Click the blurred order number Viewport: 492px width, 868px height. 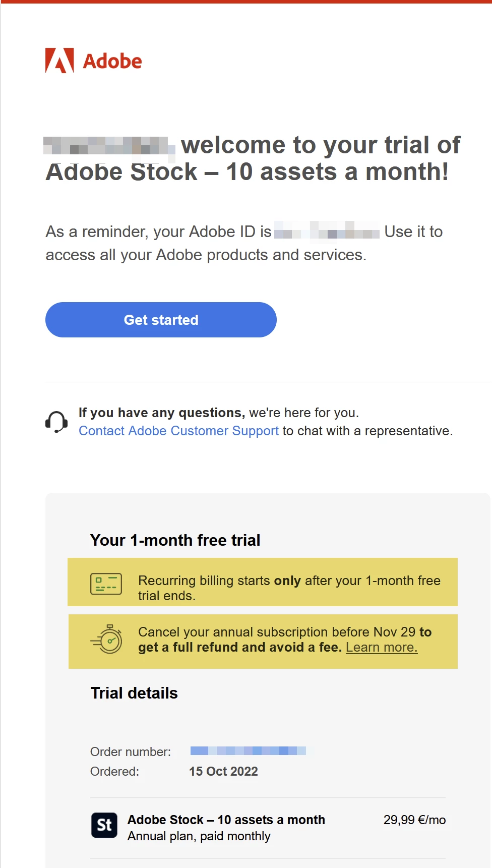coord(248,750)
